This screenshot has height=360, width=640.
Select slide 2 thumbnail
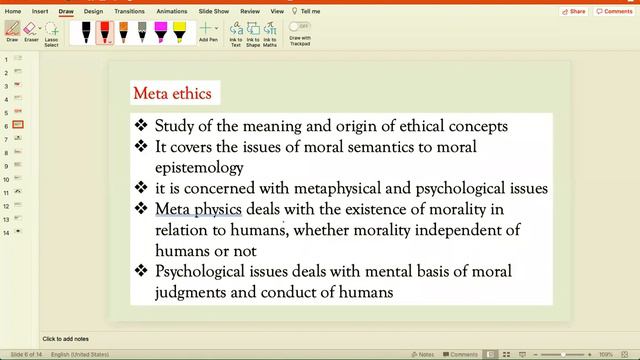click(18, 71)
